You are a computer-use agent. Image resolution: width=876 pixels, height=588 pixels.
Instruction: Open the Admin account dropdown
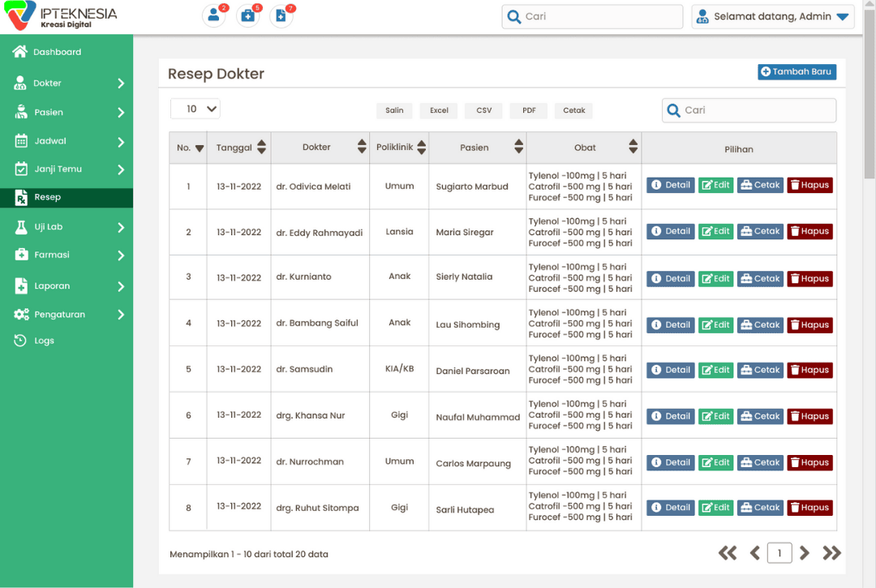[772, 17]
